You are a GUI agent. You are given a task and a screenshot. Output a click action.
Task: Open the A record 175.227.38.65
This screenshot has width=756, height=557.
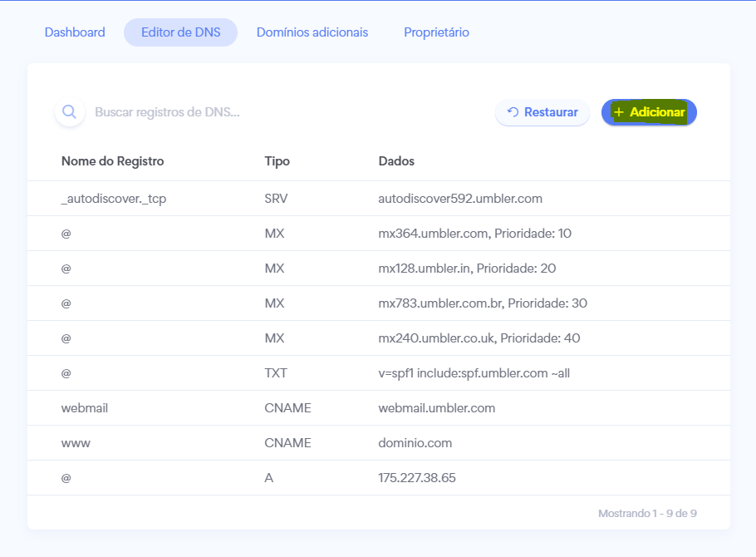[378, 478]
